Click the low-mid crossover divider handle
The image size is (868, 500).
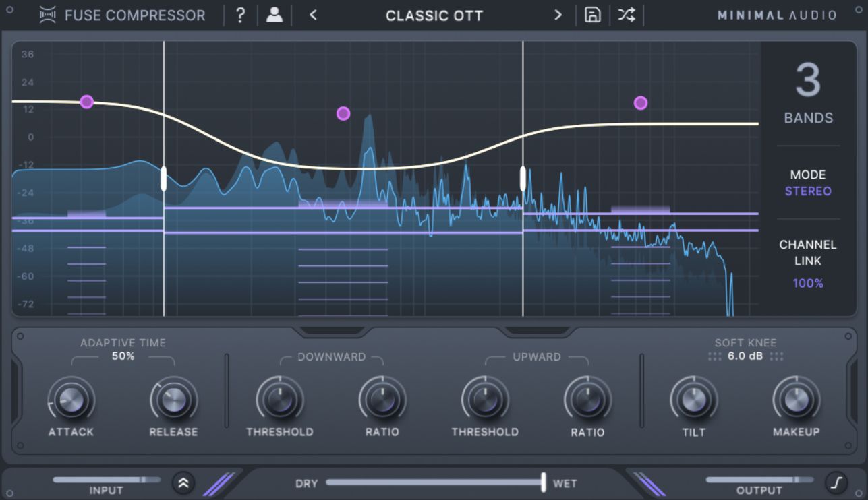click(x=163, y=179)
